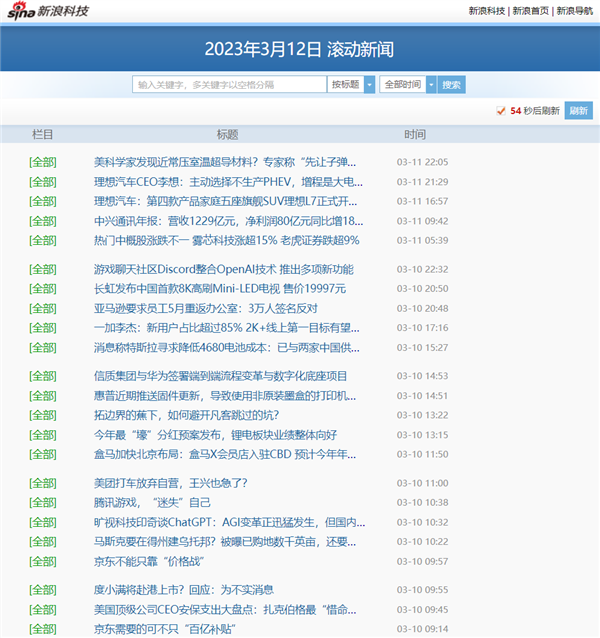600x638 pixels.
Task: Click the 刷新 refresh button
Action: (x=578, y=111)
